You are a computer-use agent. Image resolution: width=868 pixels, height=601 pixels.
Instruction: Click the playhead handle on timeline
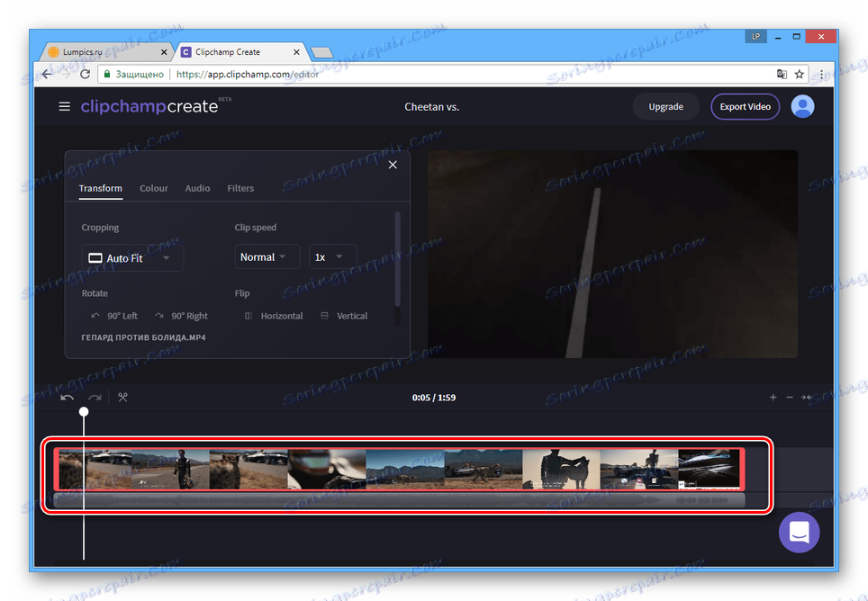tap(84, 412)
